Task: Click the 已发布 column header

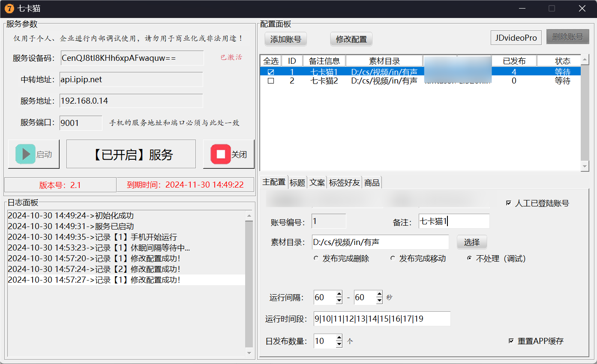Action: [514, 61]
